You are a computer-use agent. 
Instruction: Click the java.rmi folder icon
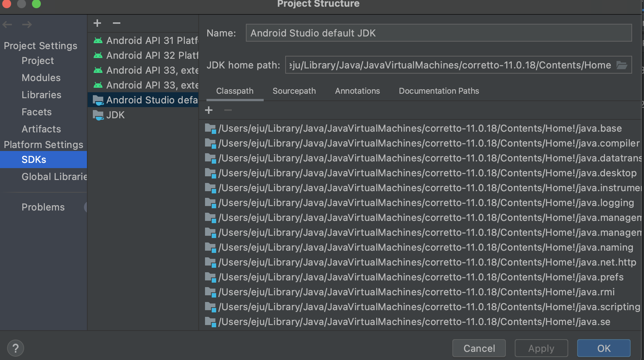[211, 292]
